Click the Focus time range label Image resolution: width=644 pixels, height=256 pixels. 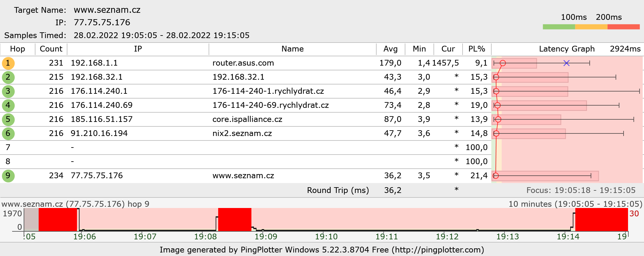[581, 190]
